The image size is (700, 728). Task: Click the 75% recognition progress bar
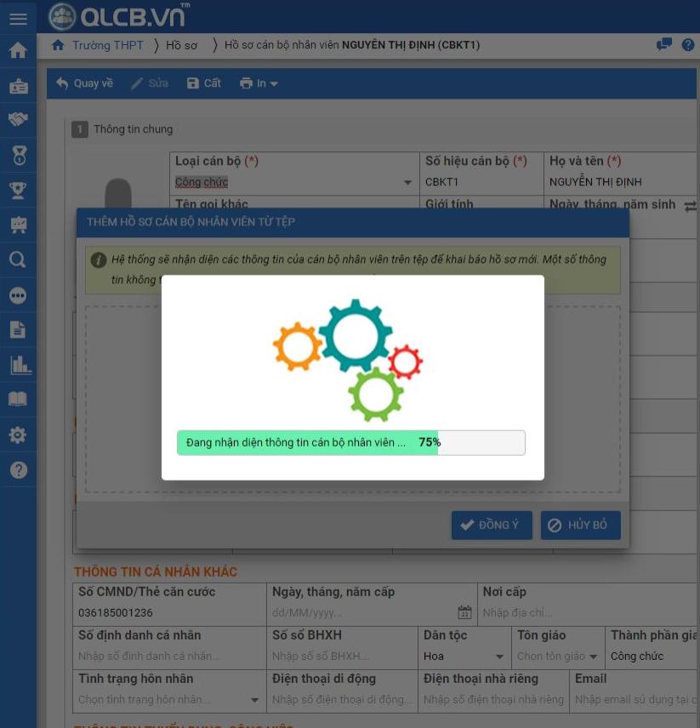point(350,442)
